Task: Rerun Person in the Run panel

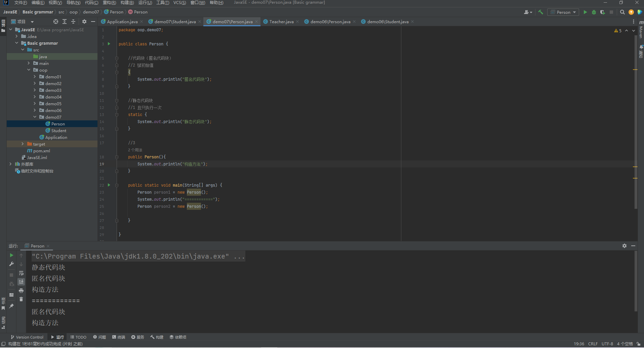Action: pyautogui.click(x=11, y=256)
